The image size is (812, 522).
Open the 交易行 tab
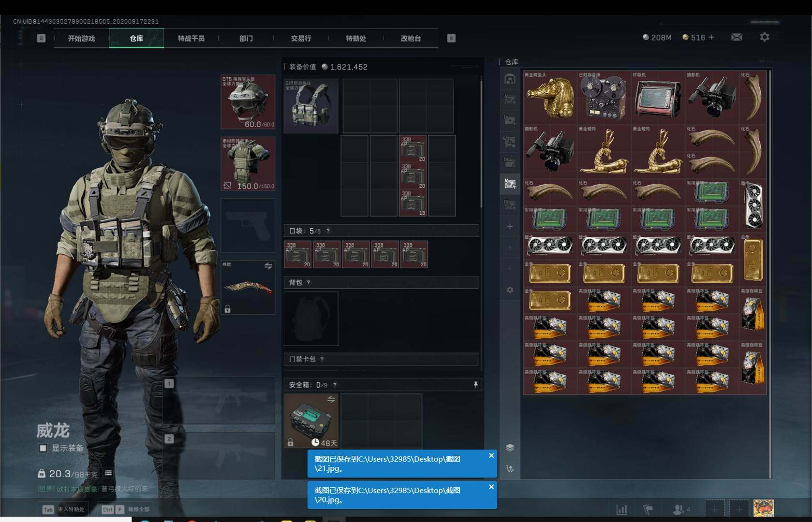[x=301, y=38]
